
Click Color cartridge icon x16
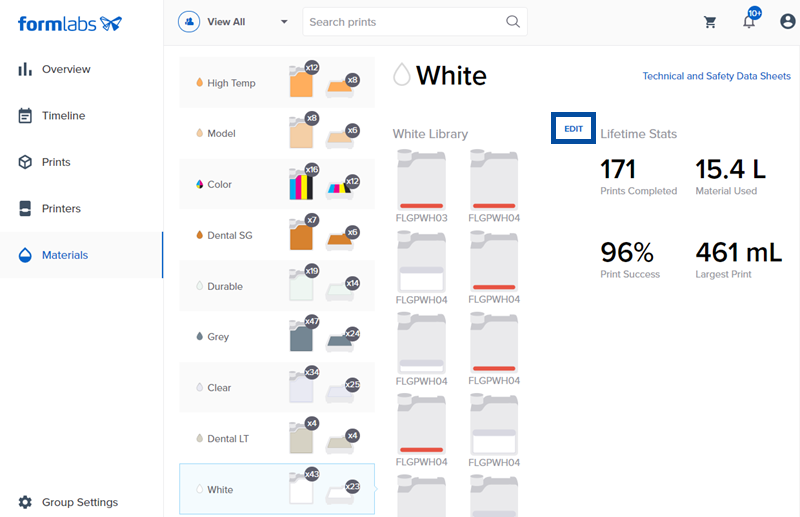click(x=301, y=184)
